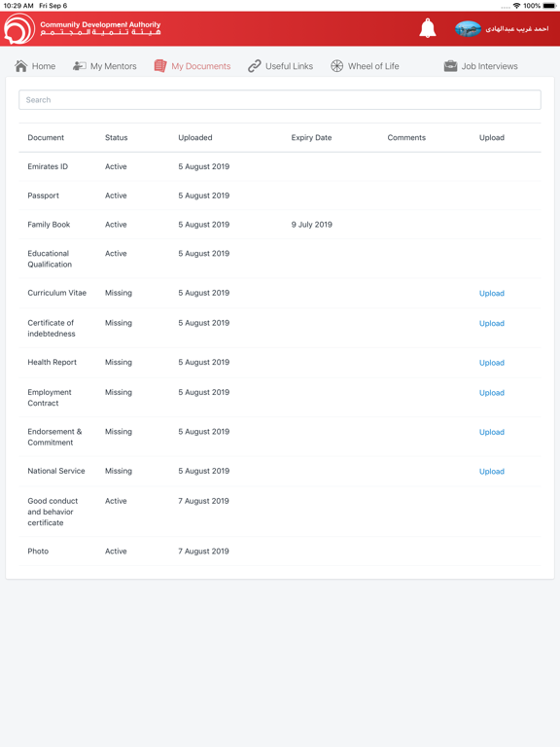Click the Status column header
This screenshot has height=747, width=560.
click(117, 138)
